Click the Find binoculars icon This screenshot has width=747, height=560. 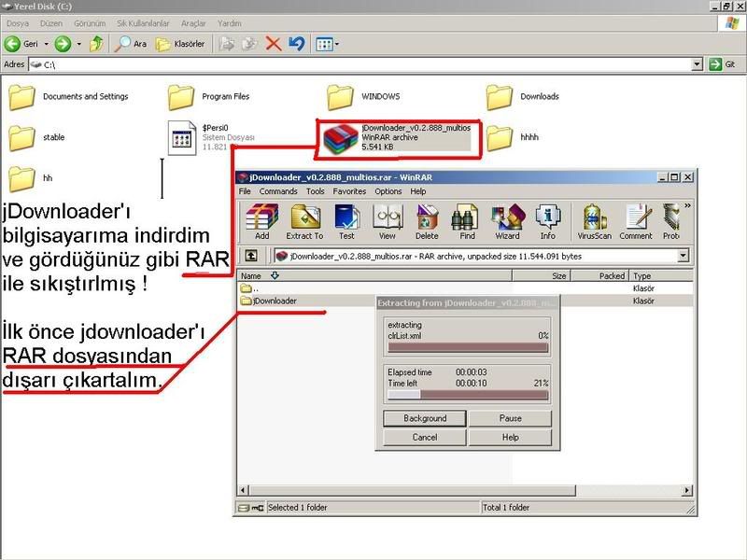pos(467,221)
